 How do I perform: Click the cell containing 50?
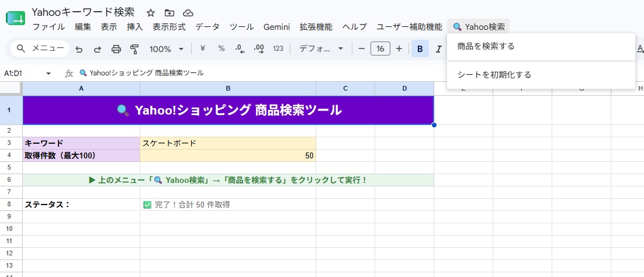pyautogui.click(x=228, y=155)
